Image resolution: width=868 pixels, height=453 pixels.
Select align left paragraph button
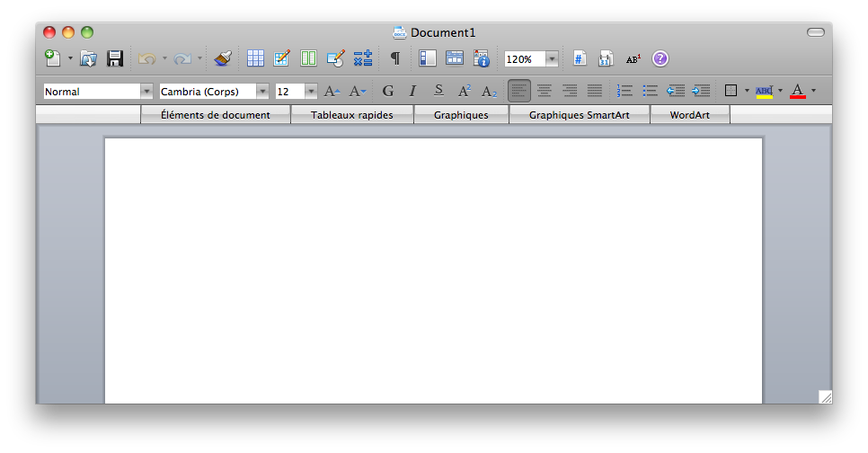click(x=519, y=91)
